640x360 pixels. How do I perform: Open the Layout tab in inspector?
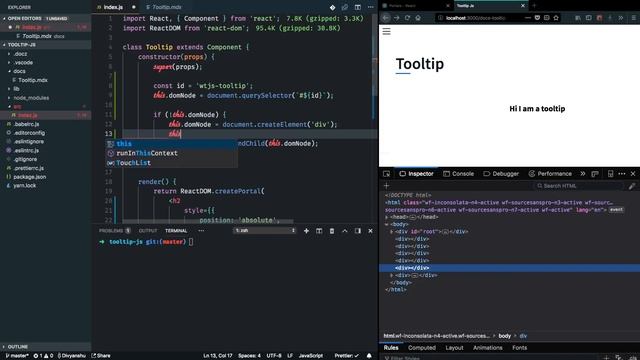click(454, 348)
